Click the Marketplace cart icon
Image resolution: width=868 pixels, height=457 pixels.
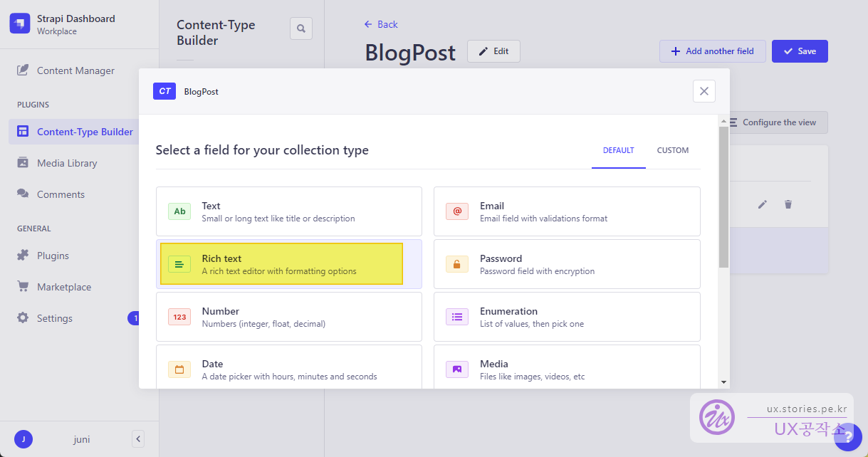[23, 287]
